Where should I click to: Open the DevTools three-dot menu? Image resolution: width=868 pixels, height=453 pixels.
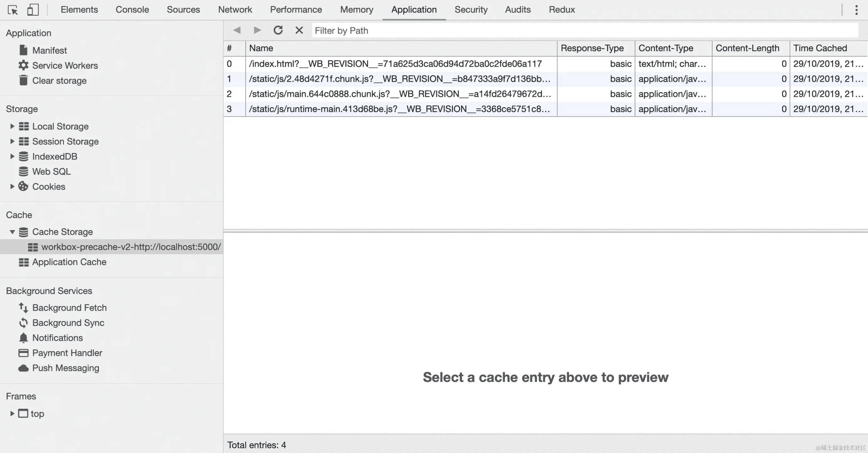pyautogui.click(x=856, y=10)
